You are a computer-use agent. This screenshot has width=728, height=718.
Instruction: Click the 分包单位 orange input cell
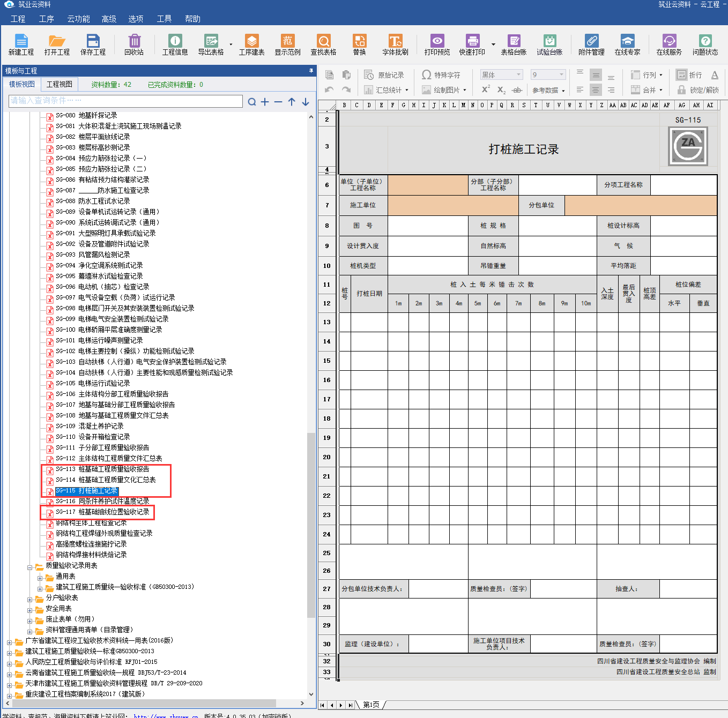[x=641, y=205]
